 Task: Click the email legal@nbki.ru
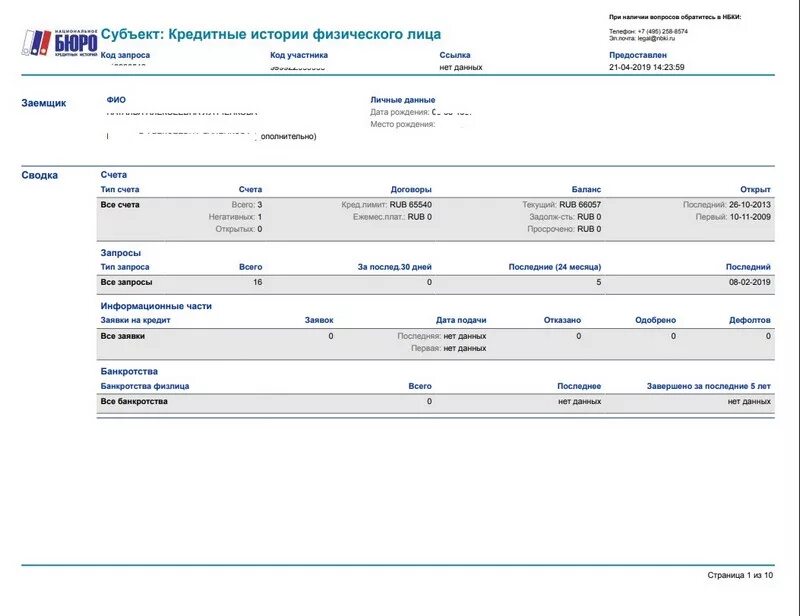click(x=656, y=38)
